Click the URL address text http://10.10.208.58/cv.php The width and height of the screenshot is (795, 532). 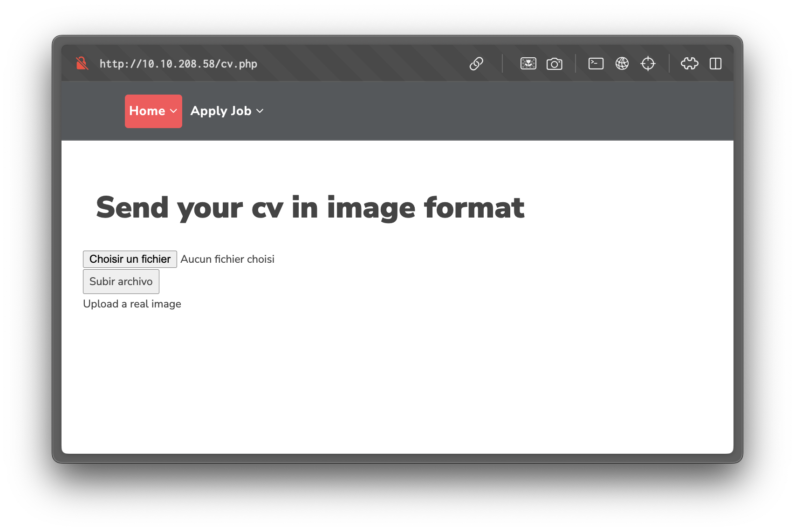click(178, 64)
